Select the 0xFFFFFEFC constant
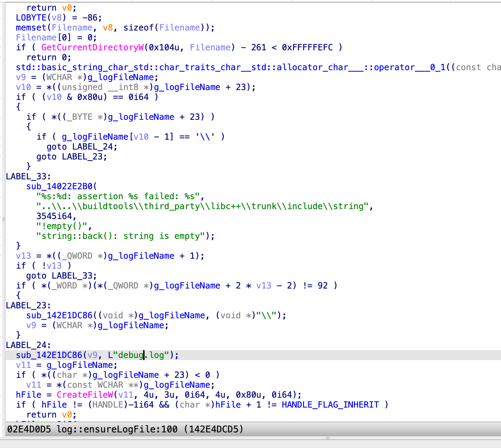Viewport: 501px width, 448px height. 307,47
